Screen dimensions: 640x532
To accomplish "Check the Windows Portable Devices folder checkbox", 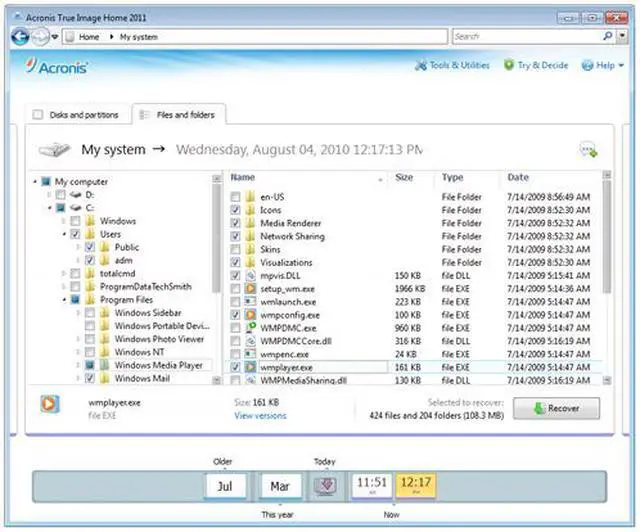I will click(90, 326).
